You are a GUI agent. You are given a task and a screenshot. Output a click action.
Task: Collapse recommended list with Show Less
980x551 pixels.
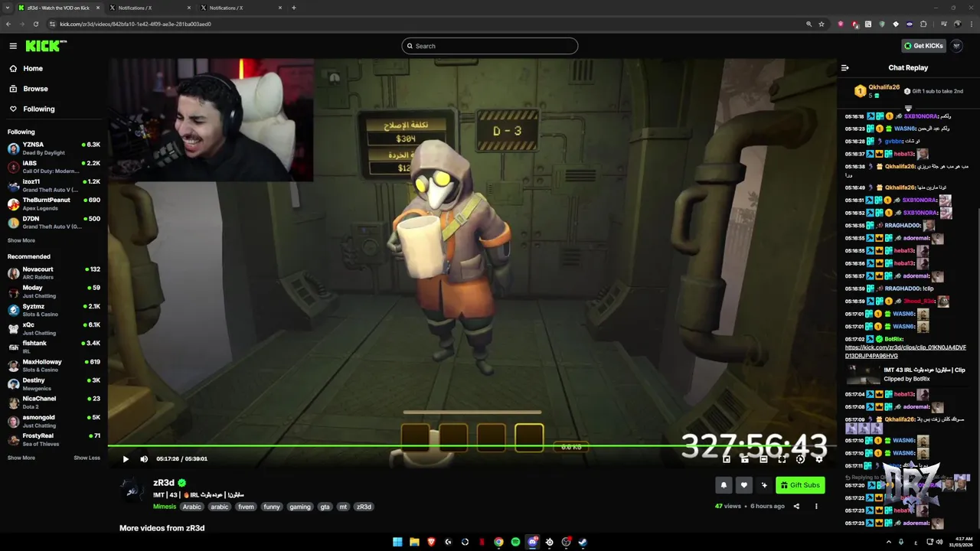pos(87,458)
